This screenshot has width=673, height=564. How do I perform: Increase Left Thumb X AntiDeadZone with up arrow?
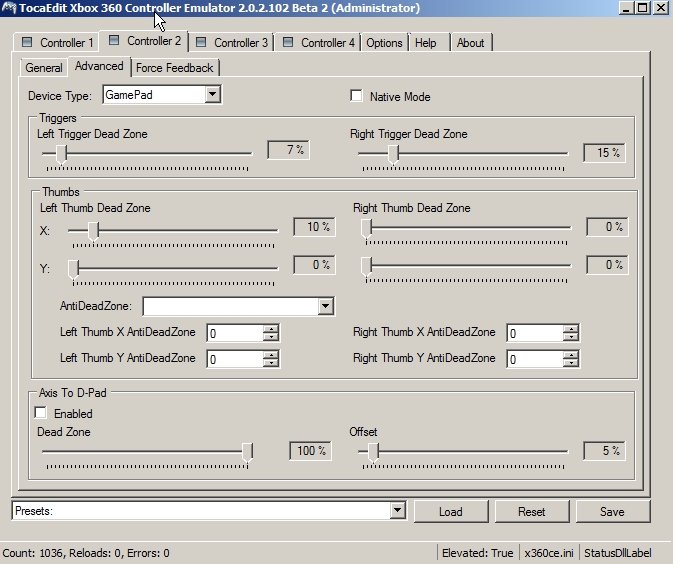tap(271, 329)
